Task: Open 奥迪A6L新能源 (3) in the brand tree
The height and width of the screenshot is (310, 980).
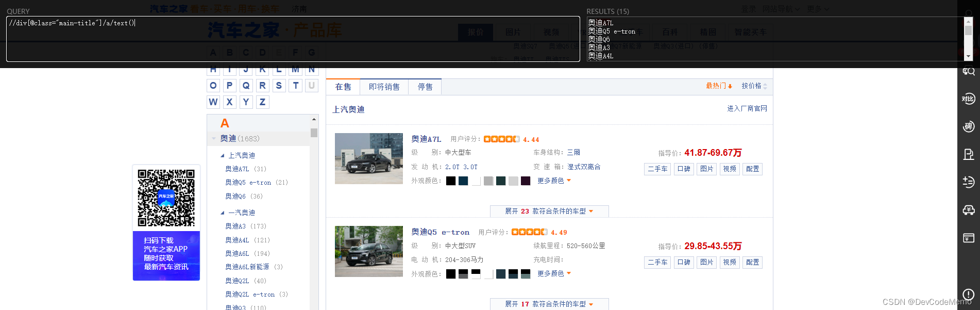Action: point(254,267)
